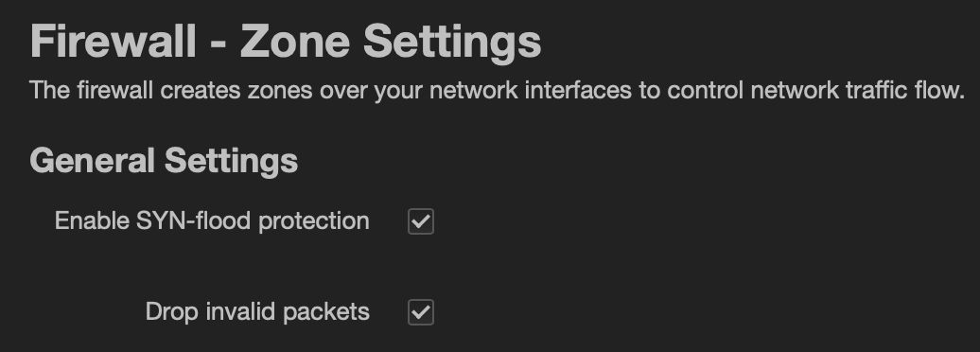Click the 'General Settings' section heading
This screenshot has width=980, height=352.
coord(164,160)
